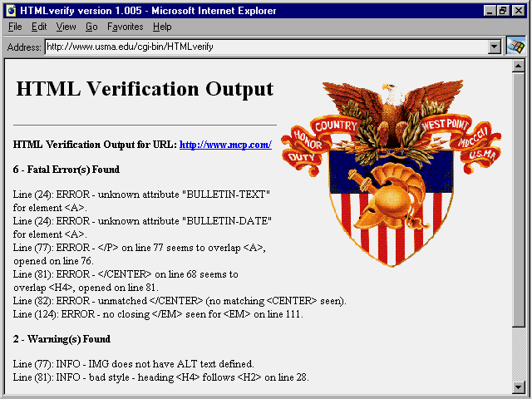The height and width of the screenshot is (399, 532).
Task: Open the Edit menu
Action: 38,27
